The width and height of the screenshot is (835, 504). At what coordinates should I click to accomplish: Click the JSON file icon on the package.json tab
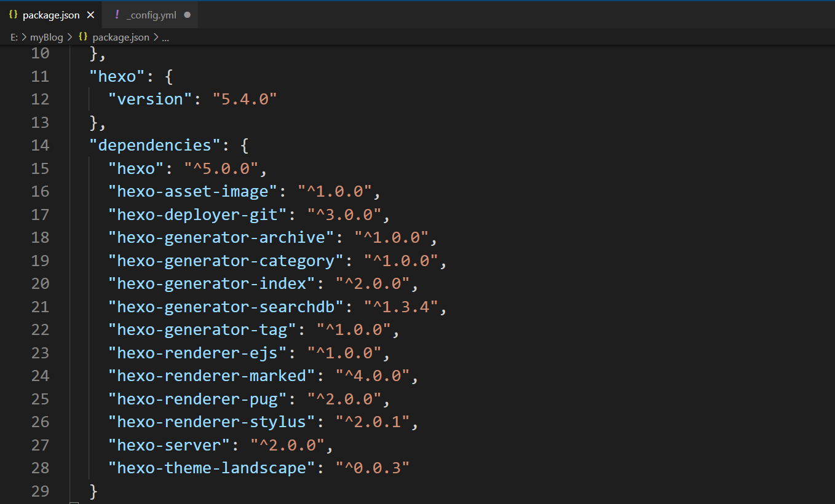pos(13,15)
